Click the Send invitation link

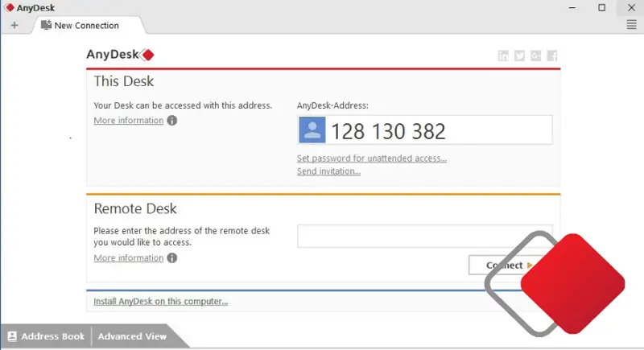coord(328,171)
